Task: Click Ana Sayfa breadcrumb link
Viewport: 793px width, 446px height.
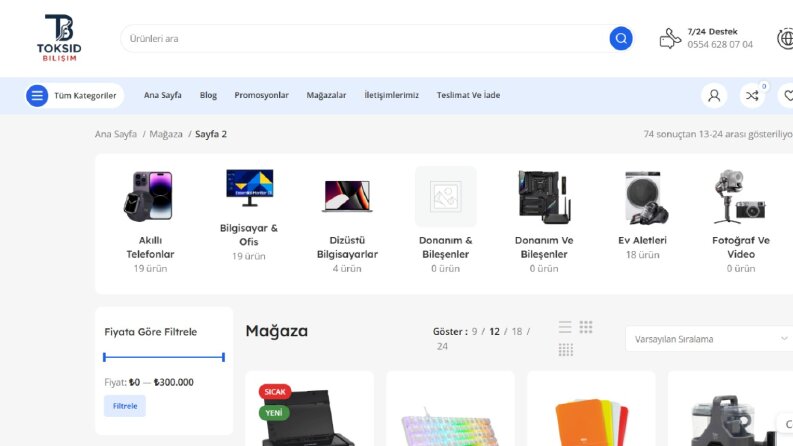Action: (x=116, y=134)
